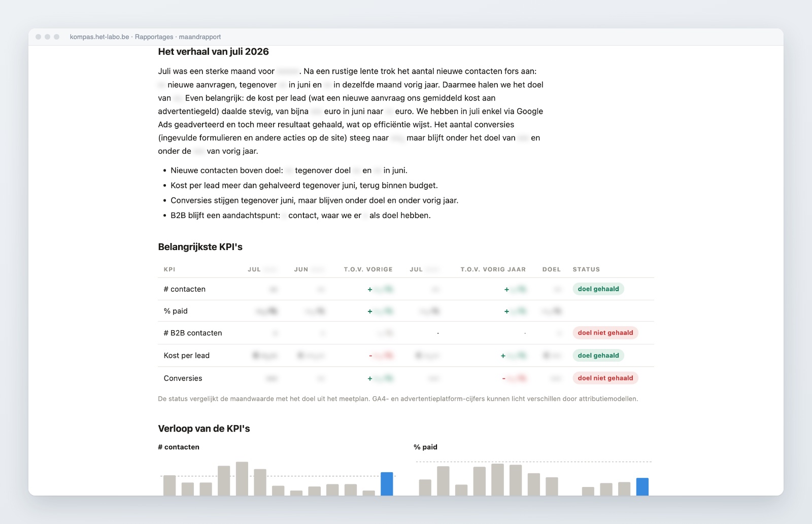Click the '% paid' row label in KPI table
Screen dimensions: 812x524
pos(176,311)
